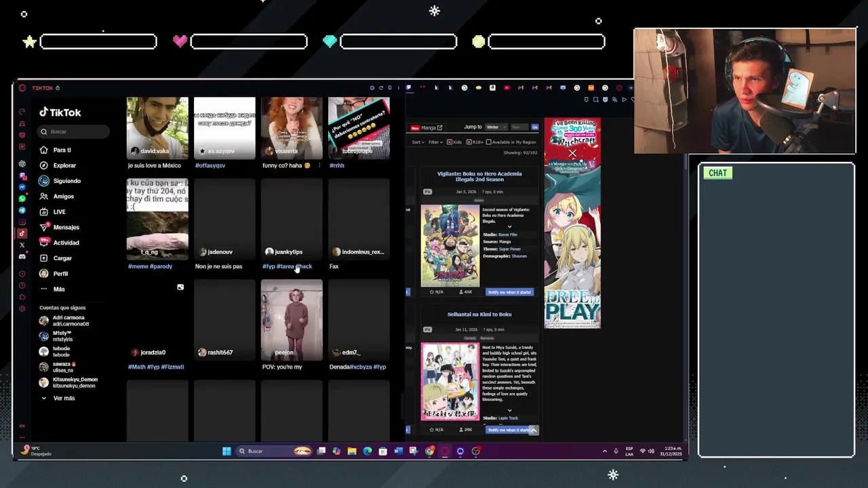Open Discord in Opera sidebar
The width and height of the screenshot is (868, 488).
22,256
